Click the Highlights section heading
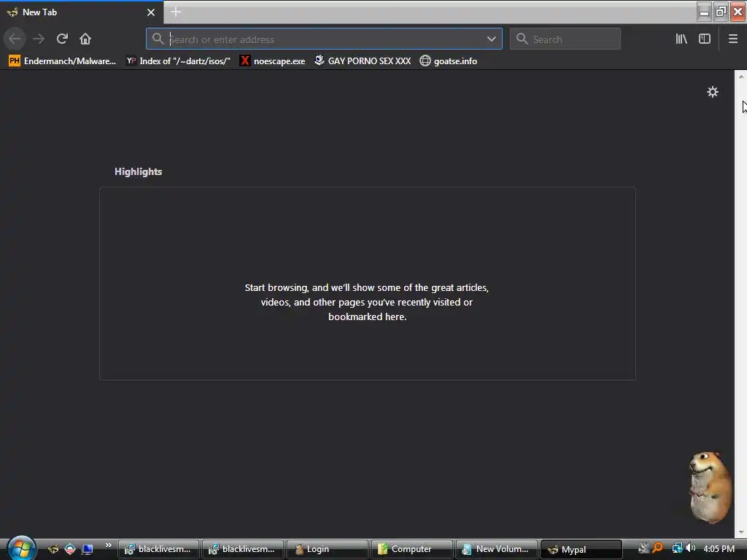Image resolution: width=747 pixels, height=560 pixels. (138, 171)
